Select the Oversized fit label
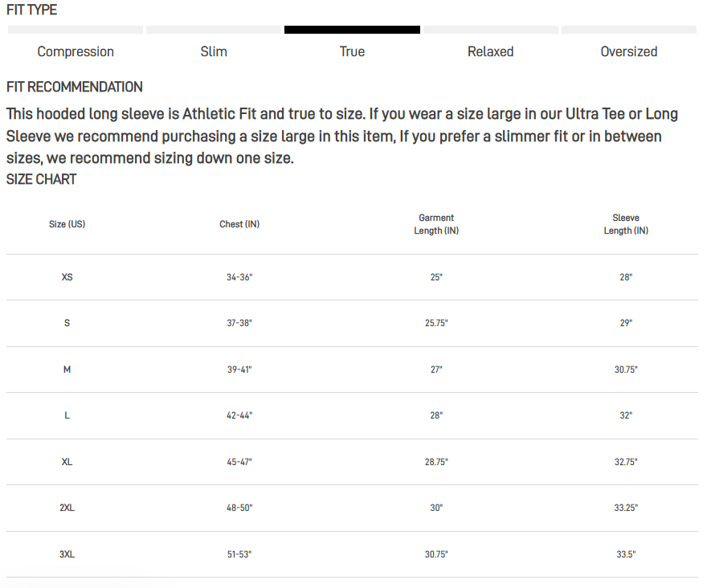Viewport: 707px width, 588px height. pos(629,52)
